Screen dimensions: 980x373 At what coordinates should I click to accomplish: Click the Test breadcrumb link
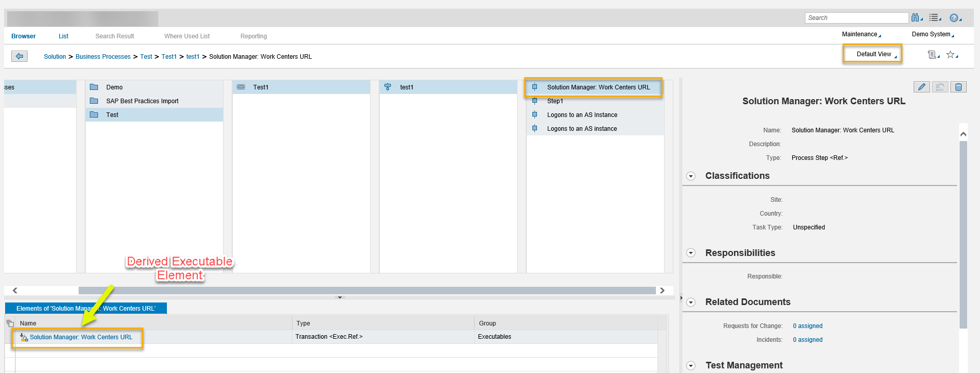tap(146, 57)
